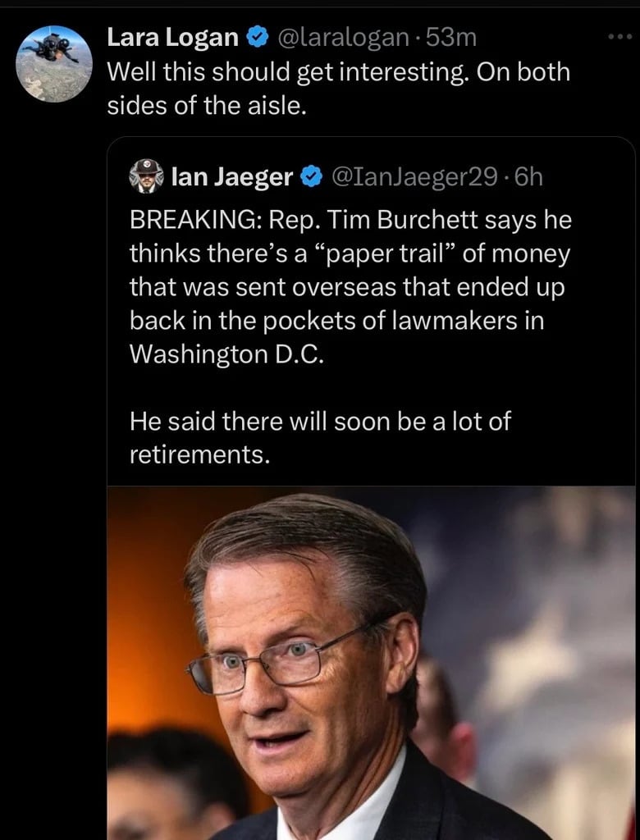640x840 pixels.
Task: Click the "back in the pockets of lawmakers" line
Action: pos(336,322)
